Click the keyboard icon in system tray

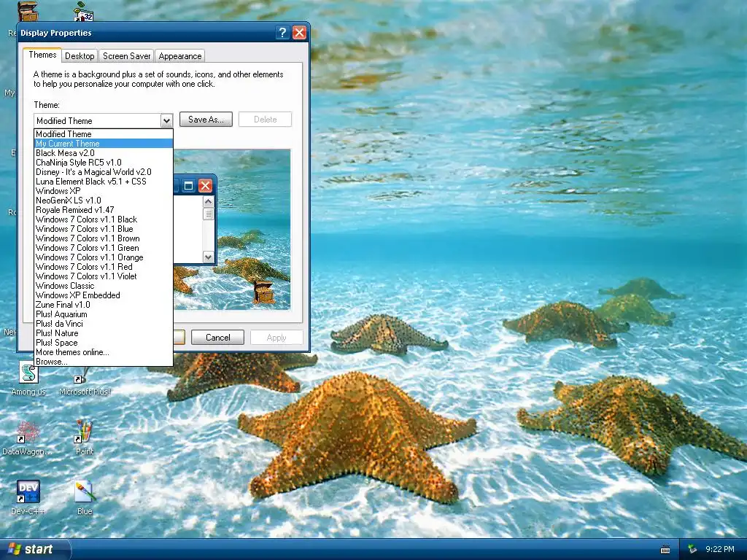(665, 550)
